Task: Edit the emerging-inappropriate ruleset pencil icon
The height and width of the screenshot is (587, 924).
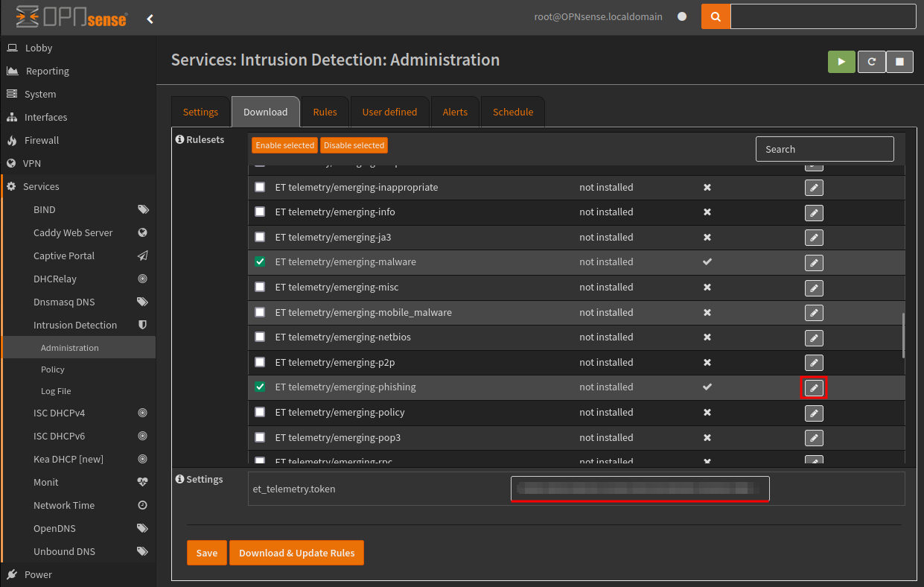Action: pos(814,188)
